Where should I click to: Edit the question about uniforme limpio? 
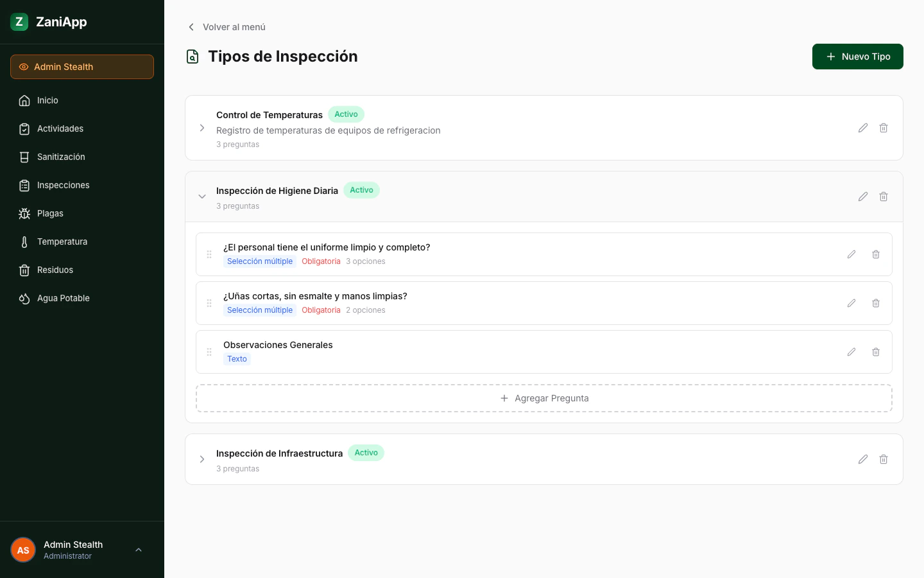pyautogui.click(x=851, y=254)
